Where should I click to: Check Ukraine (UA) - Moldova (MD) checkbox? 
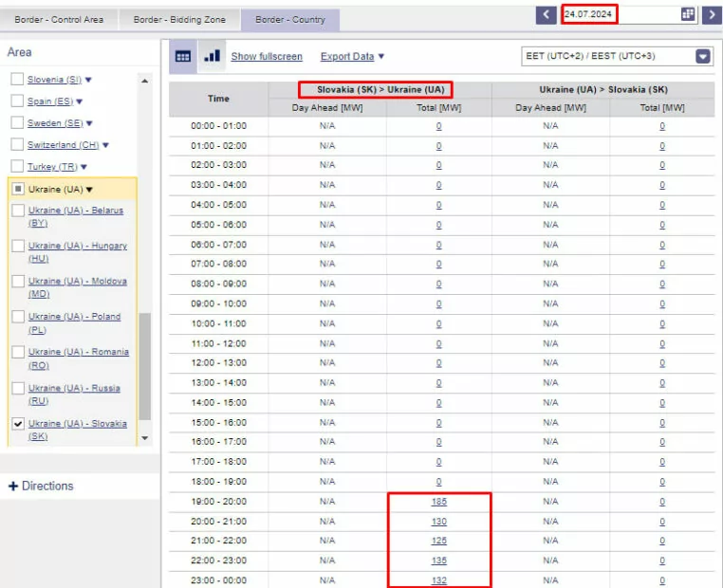[x=18, y=281]
